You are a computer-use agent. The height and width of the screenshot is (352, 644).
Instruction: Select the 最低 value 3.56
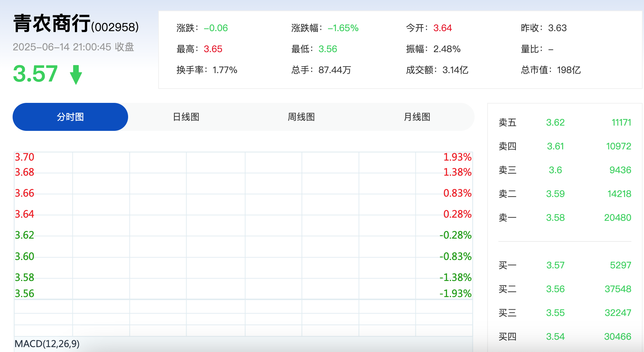(x=328, y=49)
